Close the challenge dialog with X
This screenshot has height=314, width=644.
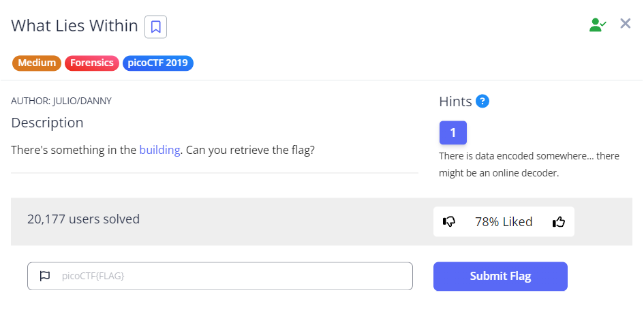click(626, 24)
